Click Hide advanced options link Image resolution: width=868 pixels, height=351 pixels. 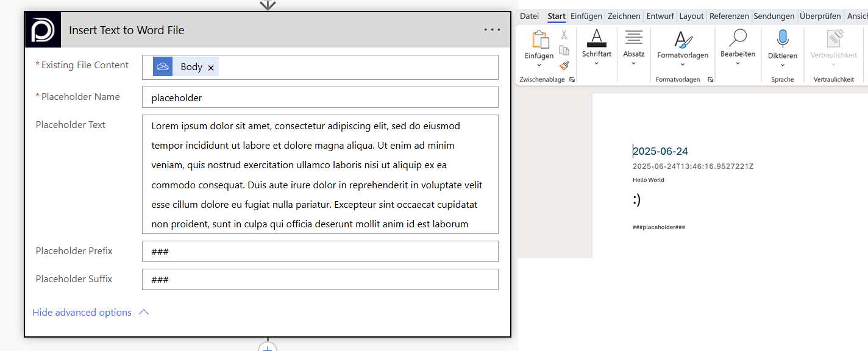click(82, 313)
